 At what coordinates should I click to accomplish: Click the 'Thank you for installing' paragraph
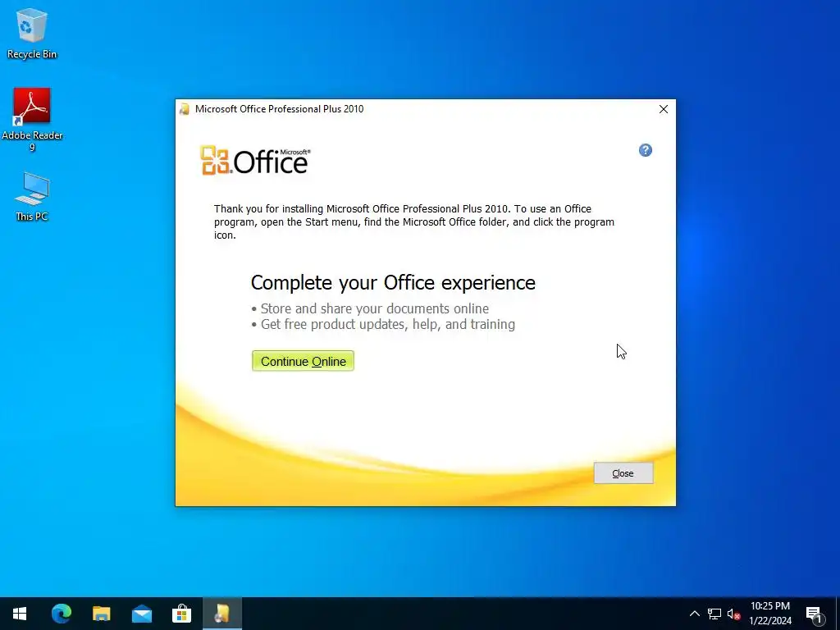tap(414, 221)
